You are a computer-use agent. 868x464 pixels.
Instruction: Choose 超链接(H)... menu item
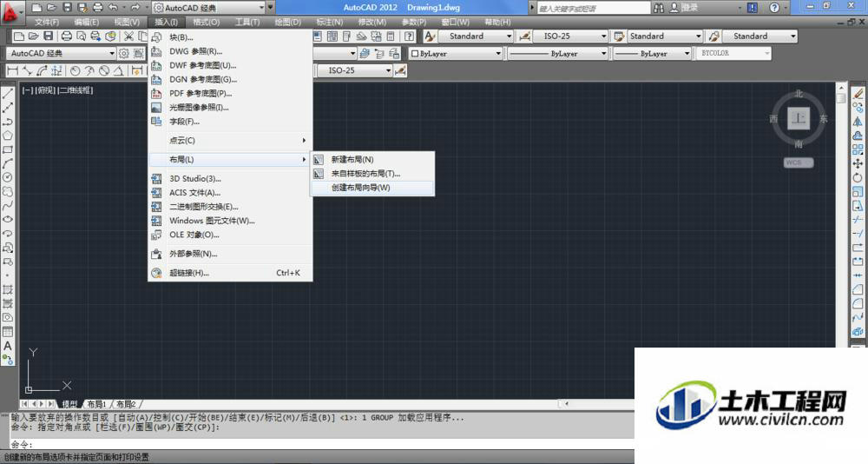(x=230, y=273)
